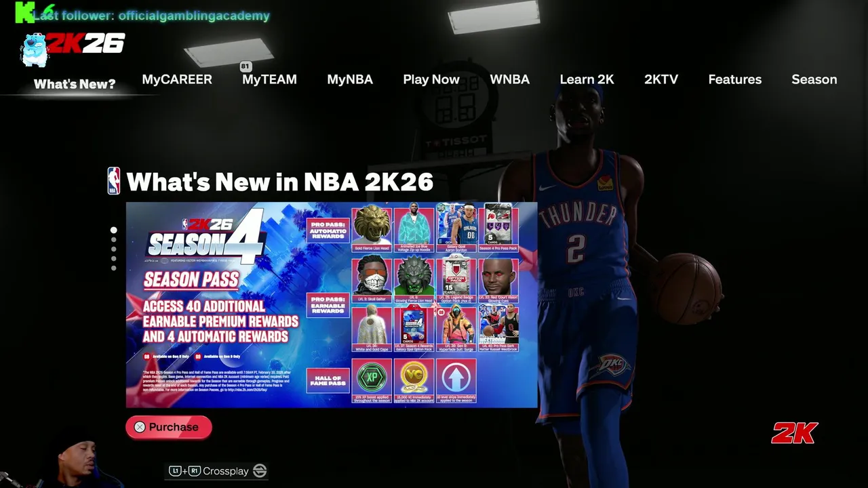Click the red Purchase button
Screen dimensions: 868x488
(x=168, y=427)
